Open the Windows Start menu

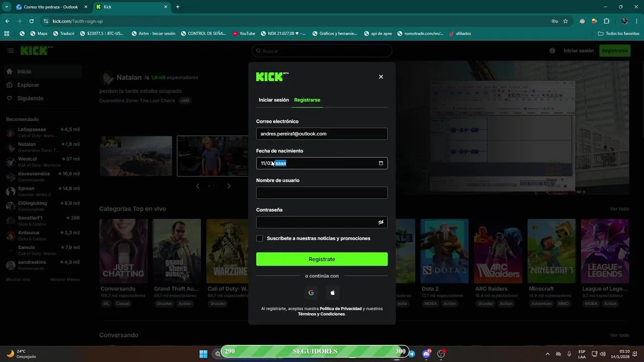203,353
